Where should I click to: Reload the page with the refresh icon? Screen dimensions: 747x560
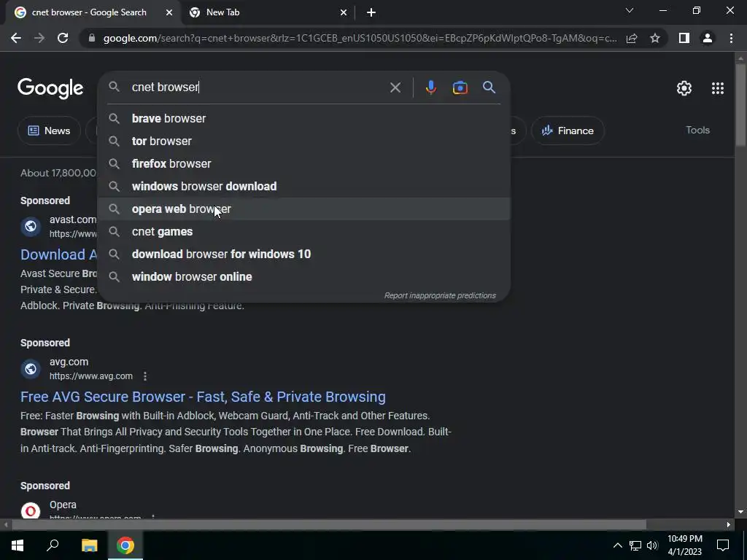point(63,38)
